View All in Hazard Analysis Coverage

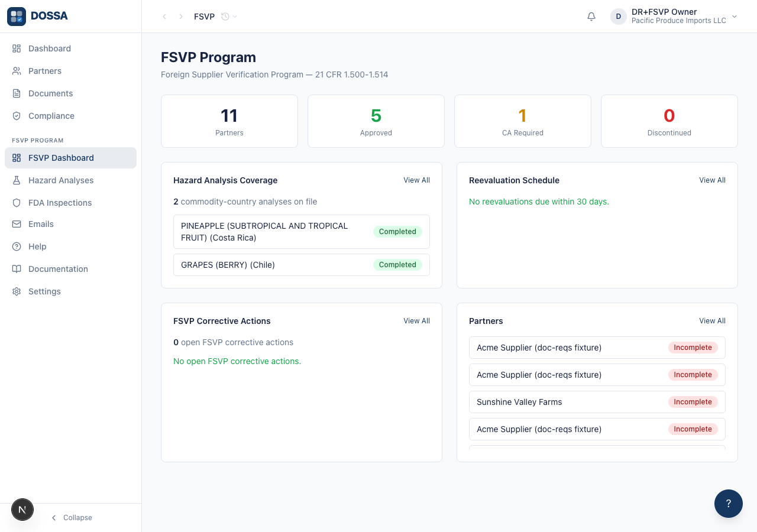point(416,180)
